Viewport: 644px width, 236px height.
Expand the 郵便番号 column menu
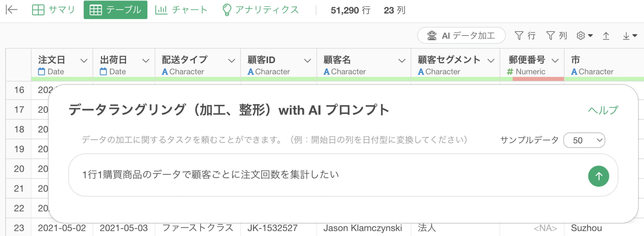coord(555,61)
